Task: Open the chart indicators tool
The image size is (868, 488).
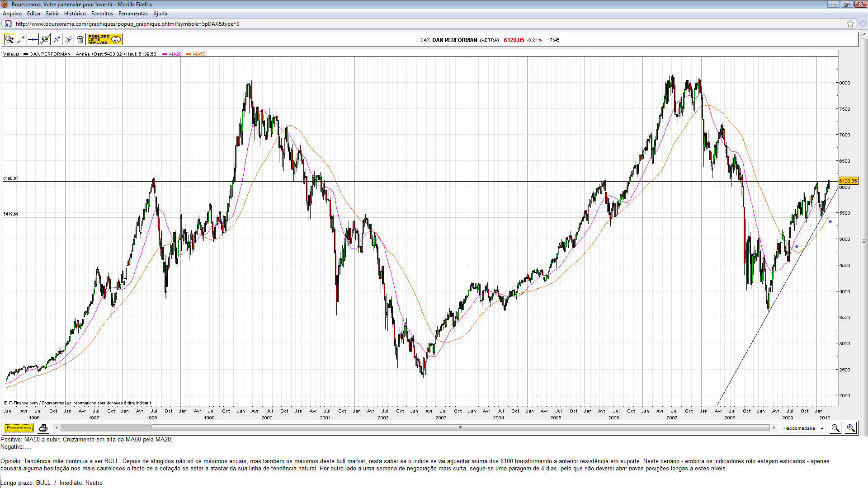Action: pyautogui.click(x=45, y=40)
